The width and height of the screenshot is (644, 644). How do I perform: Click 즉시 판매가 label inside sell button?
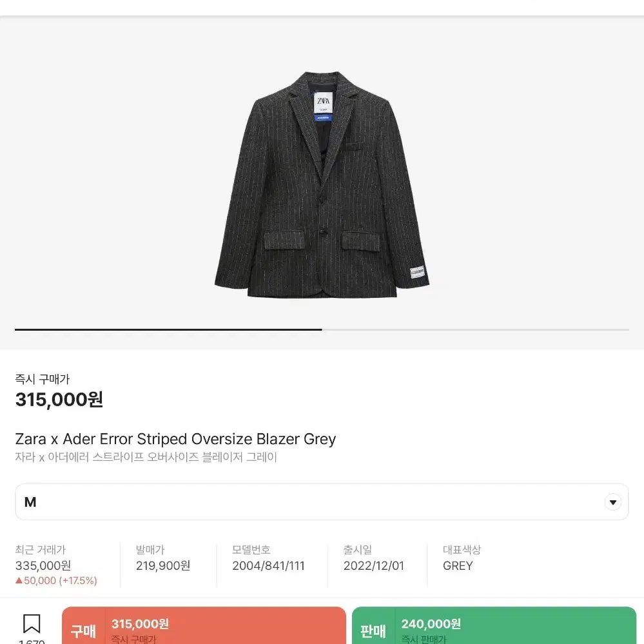[x=424, y=639]
